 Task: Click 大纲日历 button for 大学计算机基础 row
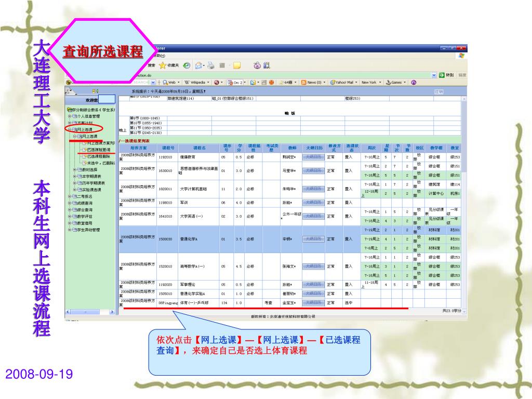point(313,189)
